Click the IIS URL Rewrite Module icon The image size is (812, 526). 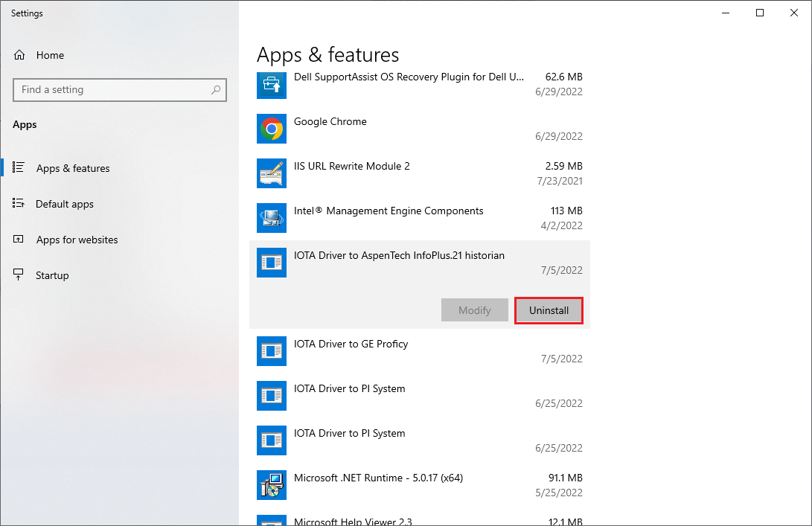click(x=272, y=173)
